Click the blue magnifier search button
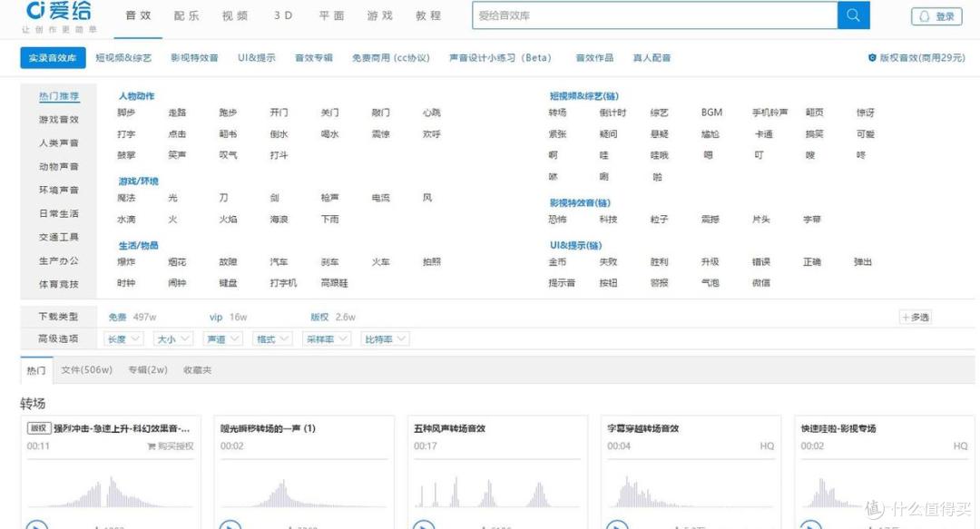Image resolution: width=980 pixels, height=529 pixels. tap(853, 15)
